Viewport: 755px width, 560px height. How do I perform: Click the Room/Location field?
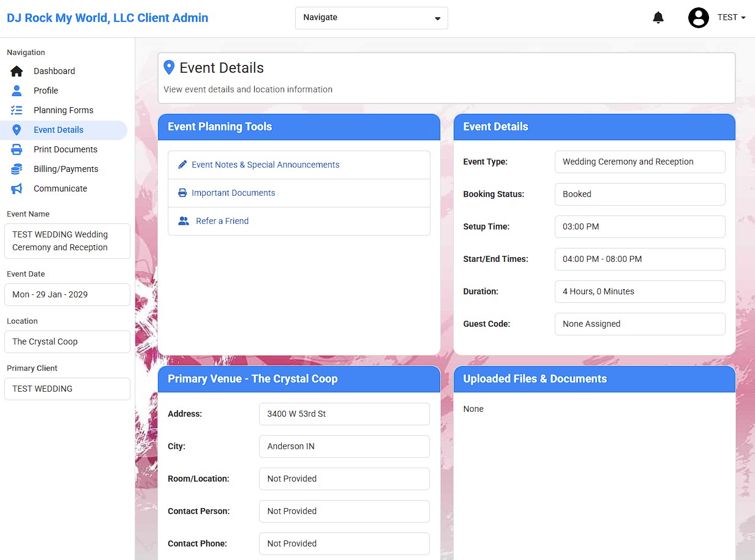pos(344,479)
